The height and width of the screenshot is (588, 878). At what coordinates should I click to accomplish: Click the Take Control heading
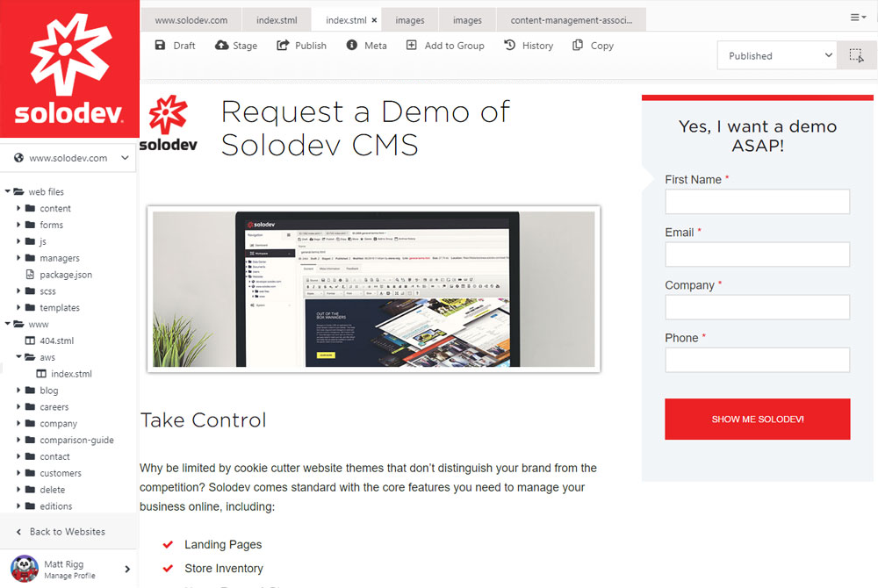204,420
